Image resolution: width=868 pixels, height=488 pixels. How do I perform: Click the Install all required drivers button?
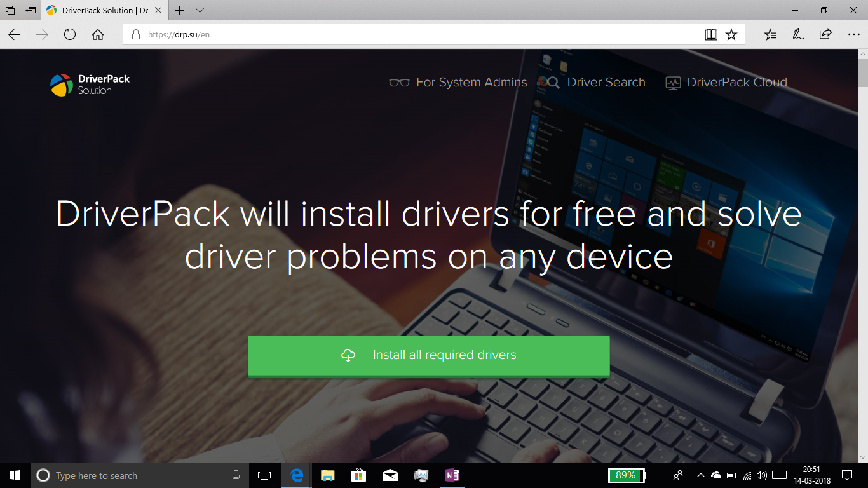coord(428,355)
